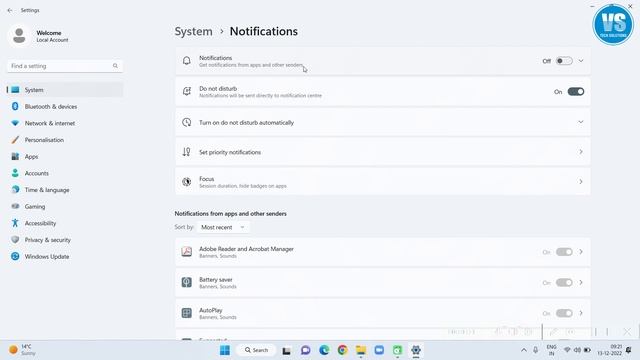
Task: Click the microphone icon in system tray
Action: (536, 350)
